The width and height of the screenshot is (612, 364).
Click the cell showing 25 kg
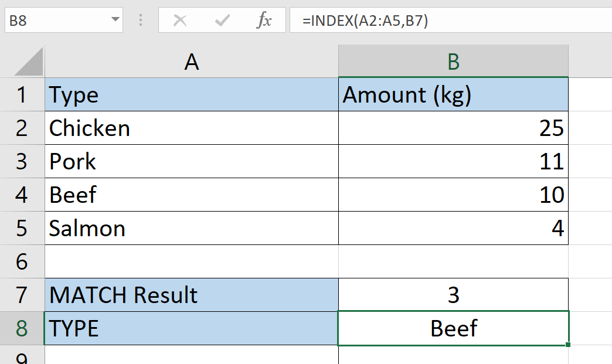(453, 128)
